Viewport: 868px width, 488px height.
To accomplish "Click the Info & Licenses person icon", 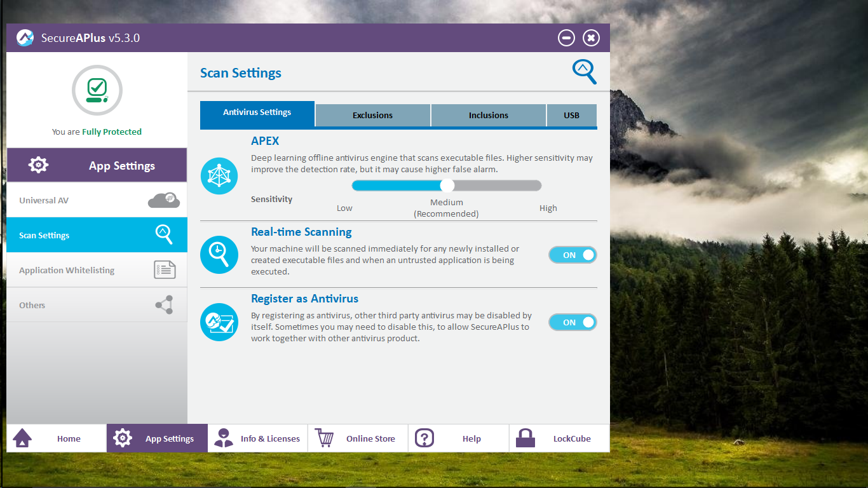I will 224,438.
